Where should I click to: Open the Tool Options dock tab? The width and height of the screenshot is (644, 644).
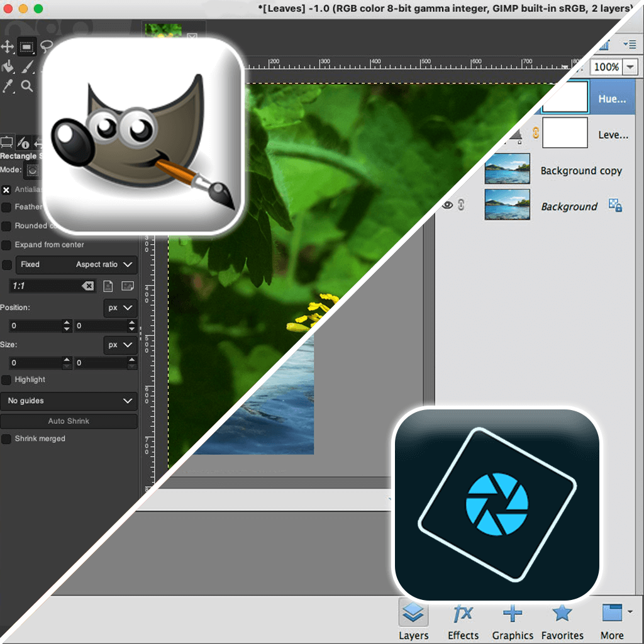coord(7,143)
